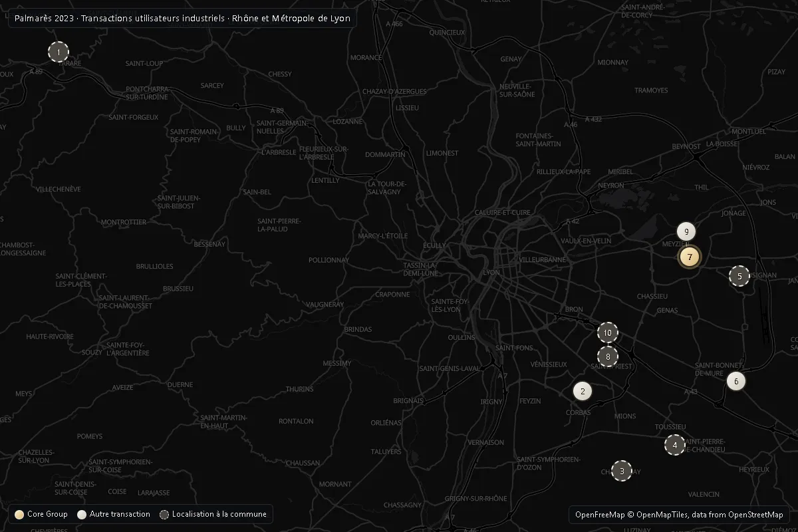Click the "BRIGNAIS" map label
Image resolution: width=798 pixels, height=532 pixels.
click(x=408, y=400)
